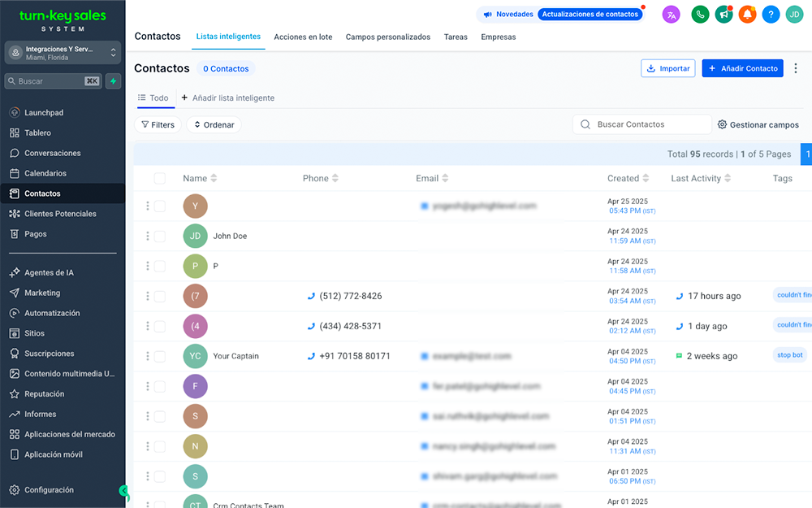812x508 pixels.
Task: Click the blue help question icon
Action: click(771, 15)
